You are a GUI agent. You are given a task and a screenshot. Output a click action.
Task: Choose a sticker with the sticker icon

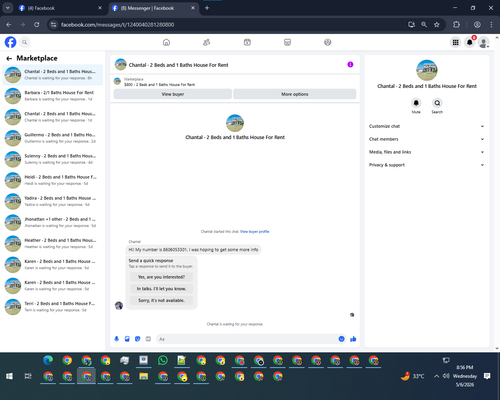point(138,339)
